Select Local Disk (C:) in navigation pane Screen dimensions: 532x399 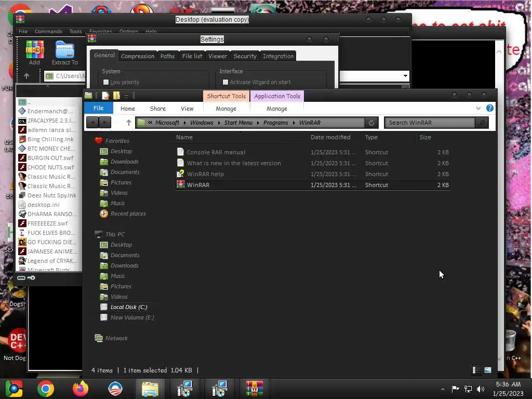[x=129, y=307]
